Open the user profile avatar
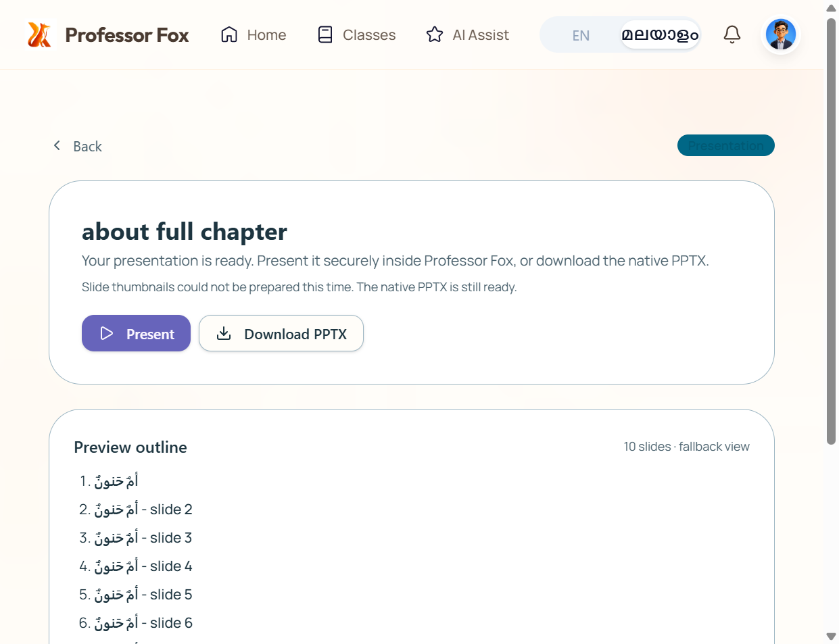The image size is (839, 644). coord(781,34)
